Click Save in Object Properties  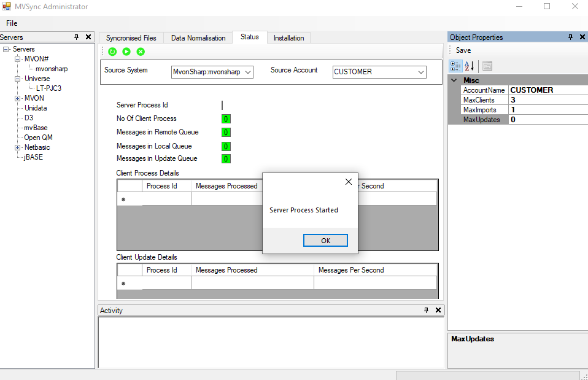(463, 50)
